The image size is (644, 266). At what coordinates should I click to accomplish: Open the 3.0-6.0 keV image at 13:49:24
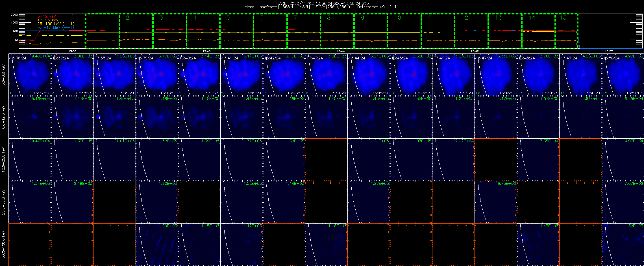coord(581,75)
